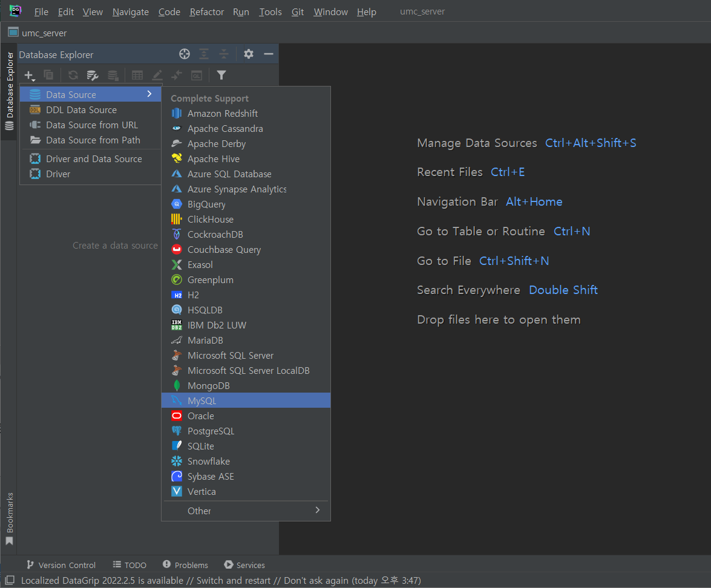Click the DataGrip logo icon
The width and height of the screenshot is (711, 588).
coord(15,11)
